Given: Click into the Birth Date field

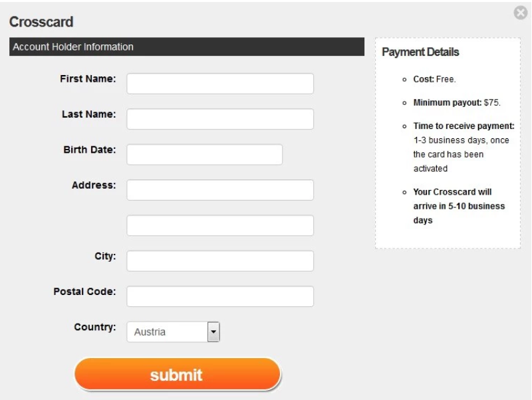Looking at the screenshot, I should 205,154.
